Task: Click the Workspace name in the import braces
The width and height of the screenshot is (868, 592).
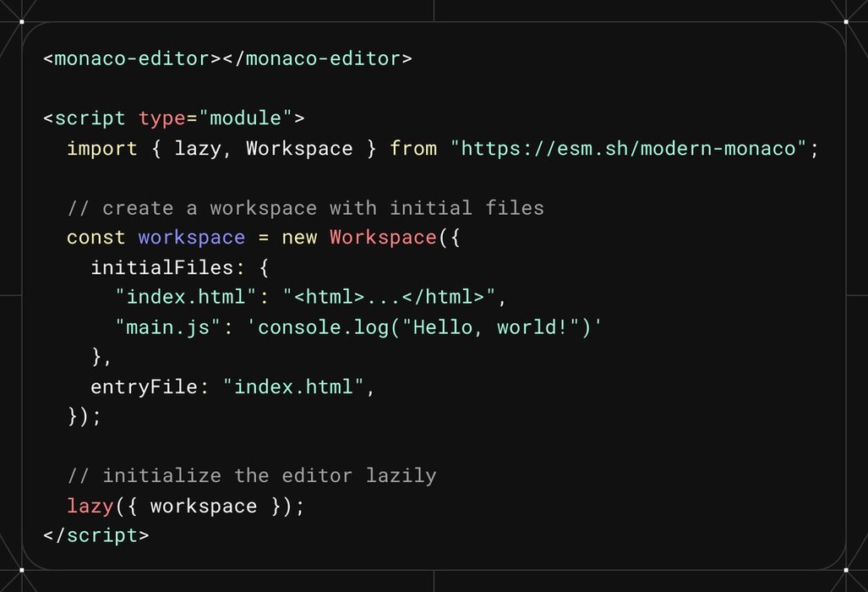Action: (x=299, y=148)
